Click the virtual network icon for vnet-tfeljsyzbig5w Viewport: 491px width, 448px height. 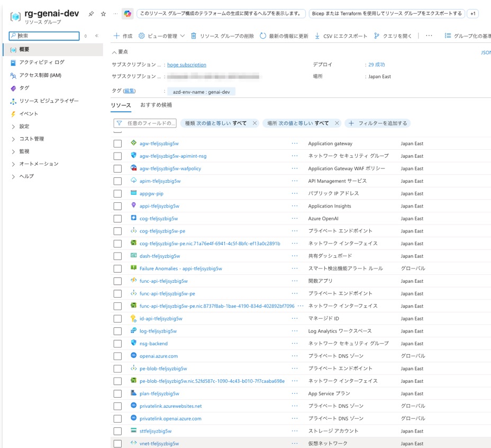tap(134, 443)
